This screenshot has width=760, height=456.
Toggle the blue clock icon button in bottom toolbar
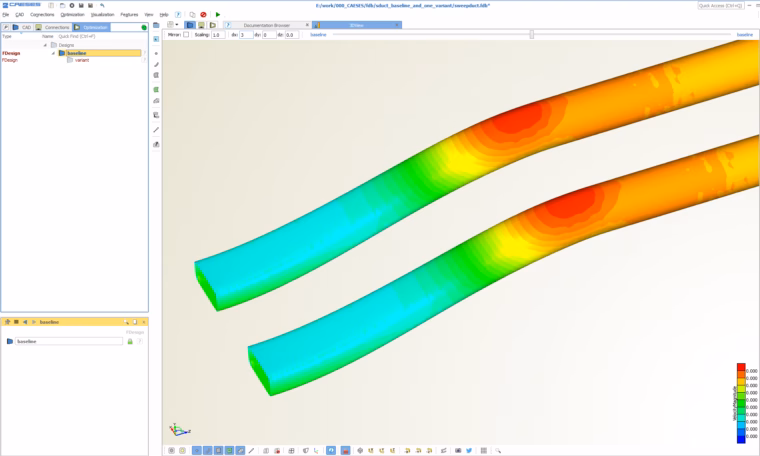pos(331,451)
